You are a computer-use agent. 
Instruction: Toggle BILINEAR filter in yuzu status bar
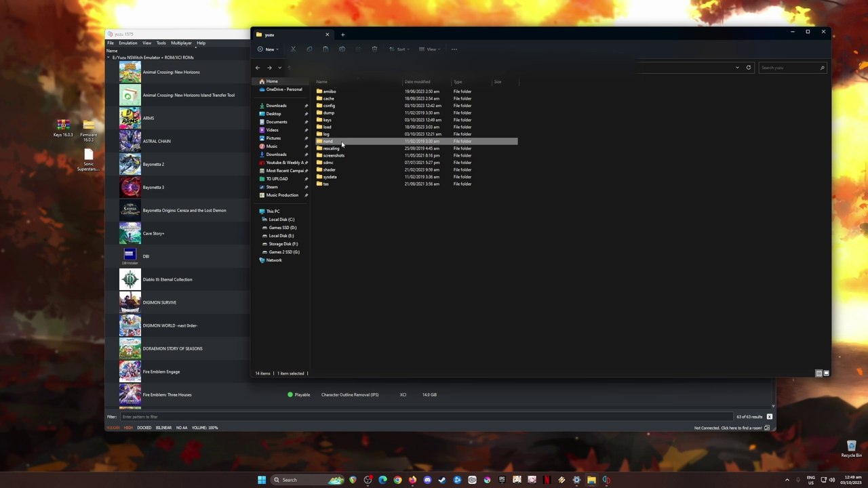click(x=163, y=428)
